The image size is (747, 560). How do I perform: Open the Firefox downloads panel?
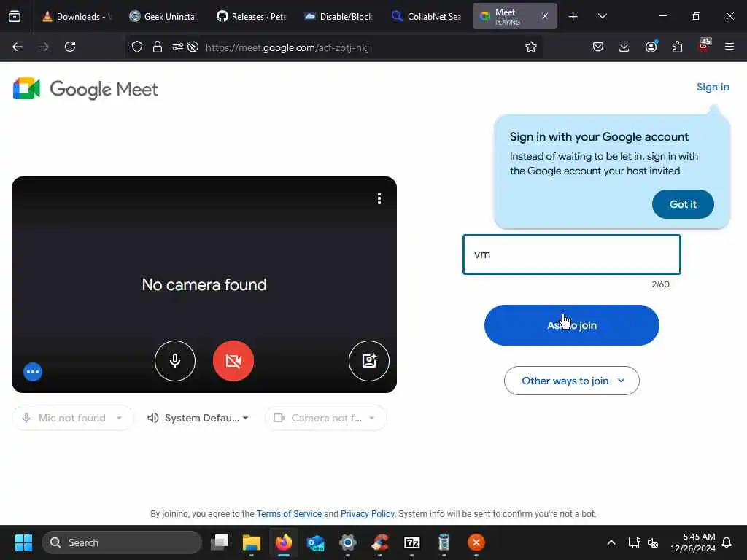[x=624, y=47]
